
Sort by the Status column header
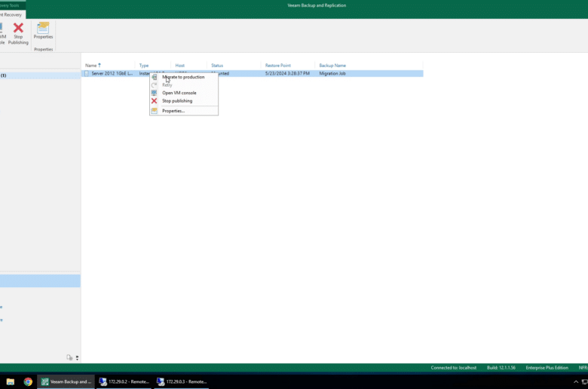click(217, 66)
